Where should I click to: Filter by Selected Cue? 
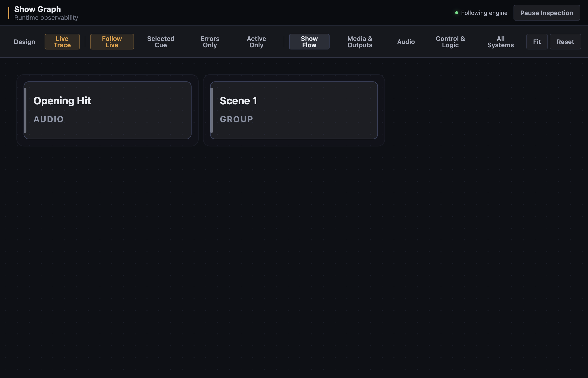tap(161, 42)
